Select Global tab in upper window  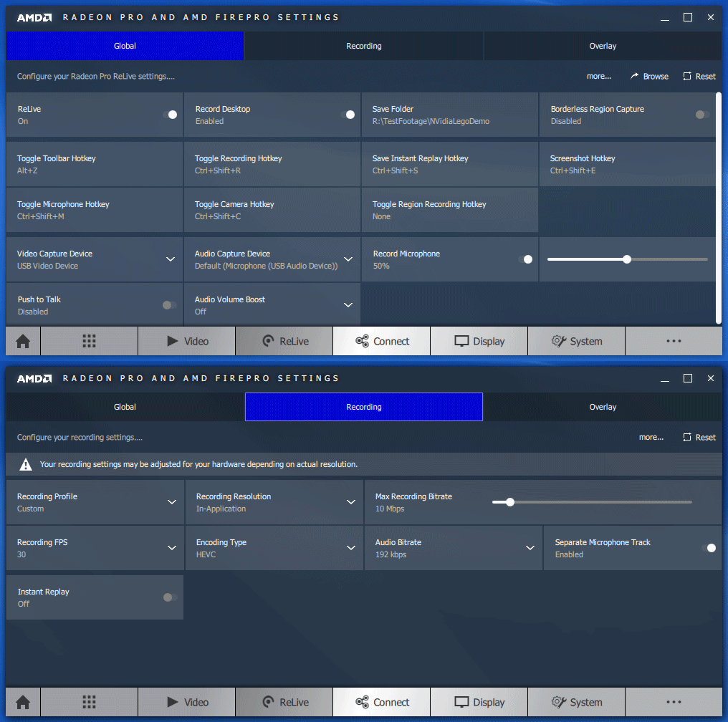pyautogui.click(x=125, y=46)
